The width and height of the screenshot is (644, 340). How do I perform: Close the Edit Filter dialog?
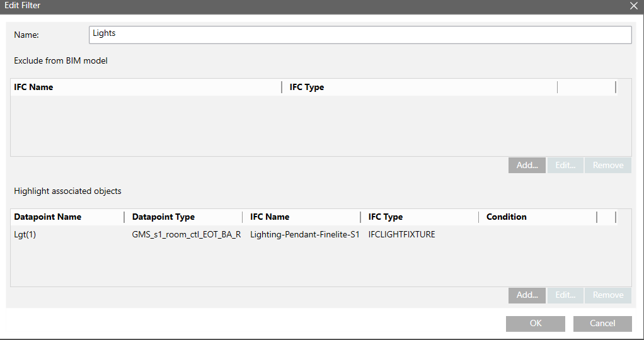[634, 6]
